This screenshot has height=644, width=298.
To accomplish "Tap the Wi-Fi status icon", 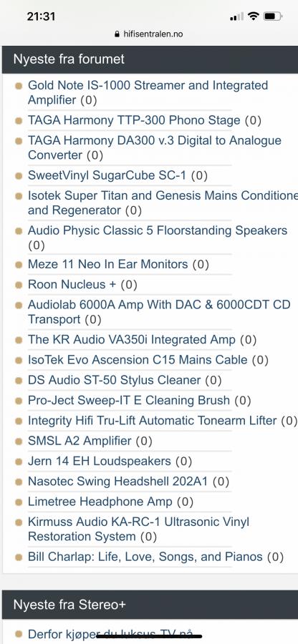I will (x=254, y=16).
